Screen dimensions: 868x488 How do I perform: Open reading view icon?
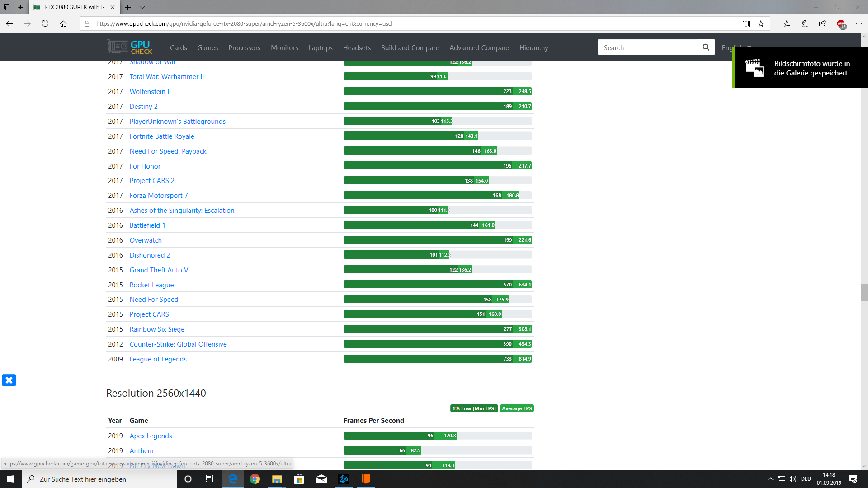click(746, 24)
